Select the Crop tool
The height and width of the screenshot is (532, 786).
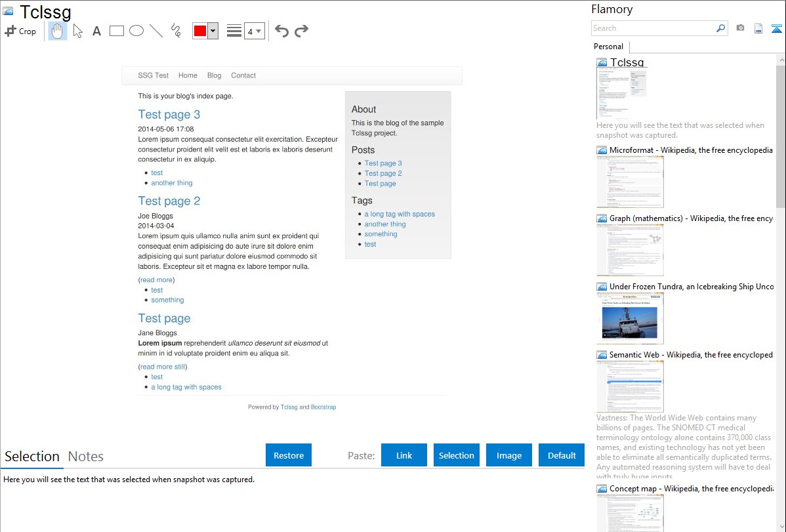click(20, 31)
